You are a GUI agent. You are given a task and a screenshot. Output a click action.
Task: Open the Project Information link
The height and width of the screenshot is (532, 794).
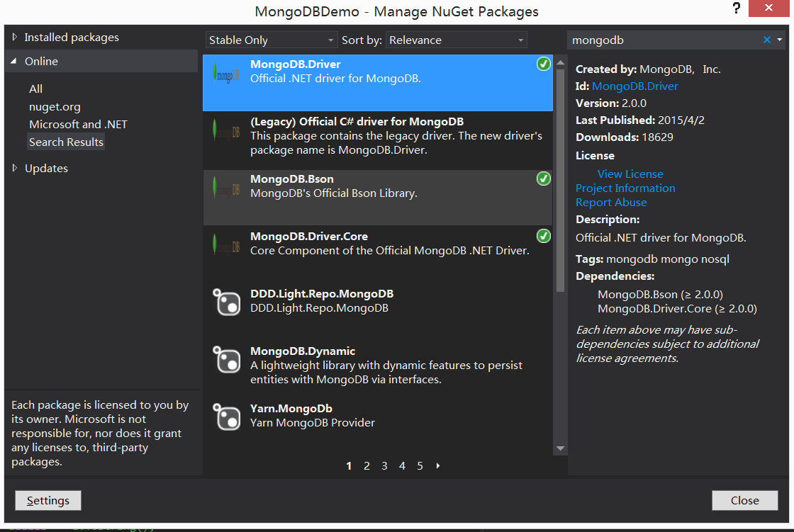coord(625,188)
